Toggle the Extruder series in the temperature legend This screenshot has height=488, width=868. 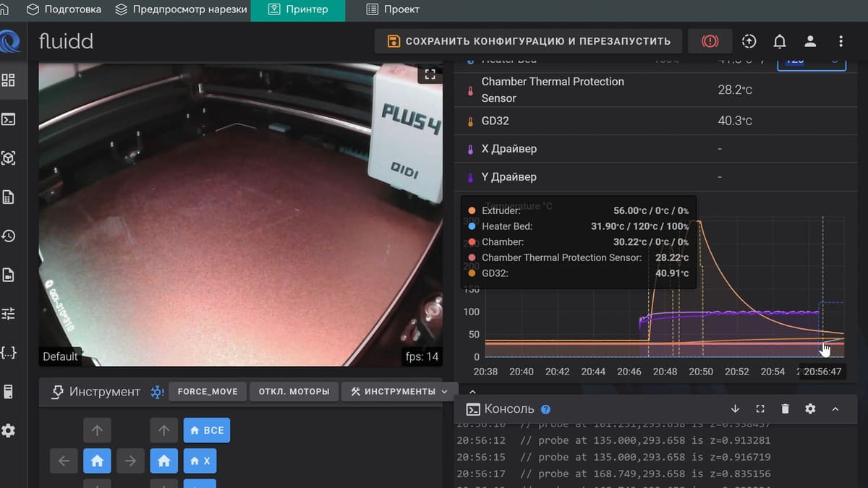[499, 211]
